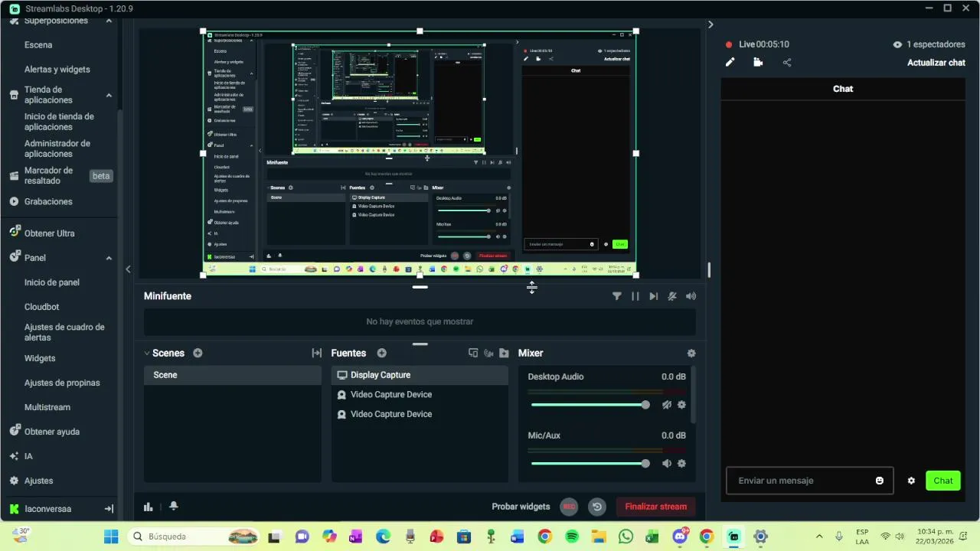Open Multistream menu item
This screenshot has width=980, height=551.
click(47, 408)
